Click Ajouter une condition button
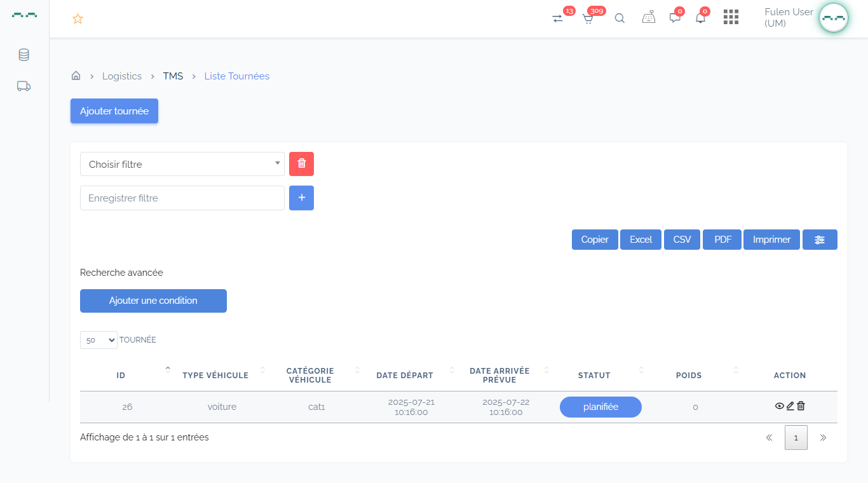Screen dimensions: 868x483 click(153, 301)
